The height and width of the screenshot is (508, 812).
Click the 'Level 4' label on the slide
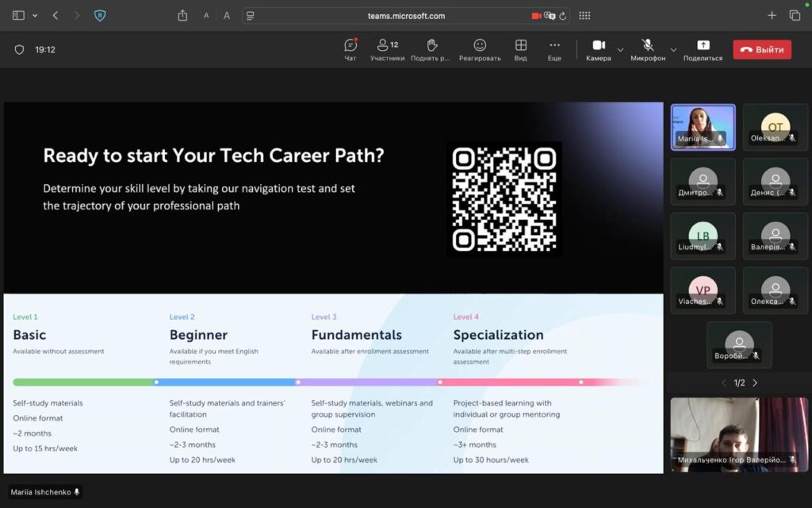[x=465, y=317]
